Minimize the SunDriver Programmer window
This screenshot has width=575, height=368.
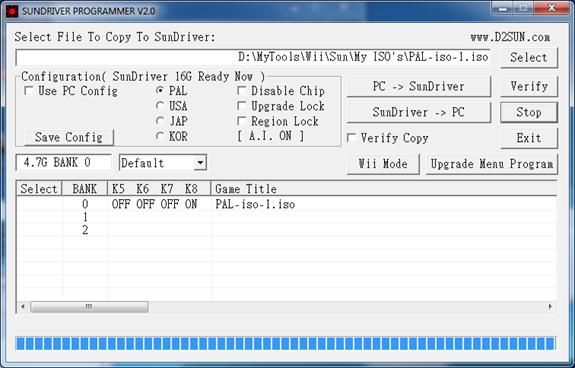pyautogui.click(x=502, y=8)
